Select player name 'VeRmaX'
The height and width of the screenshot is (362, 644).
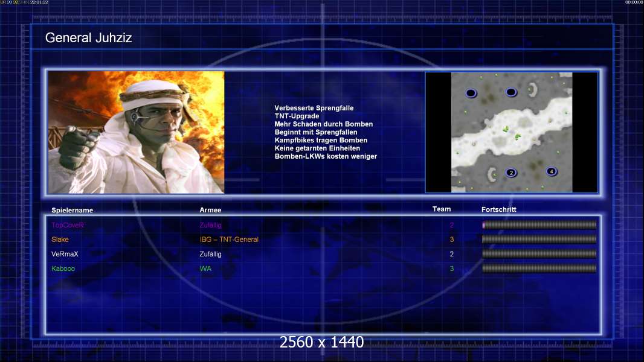(65, 254)
